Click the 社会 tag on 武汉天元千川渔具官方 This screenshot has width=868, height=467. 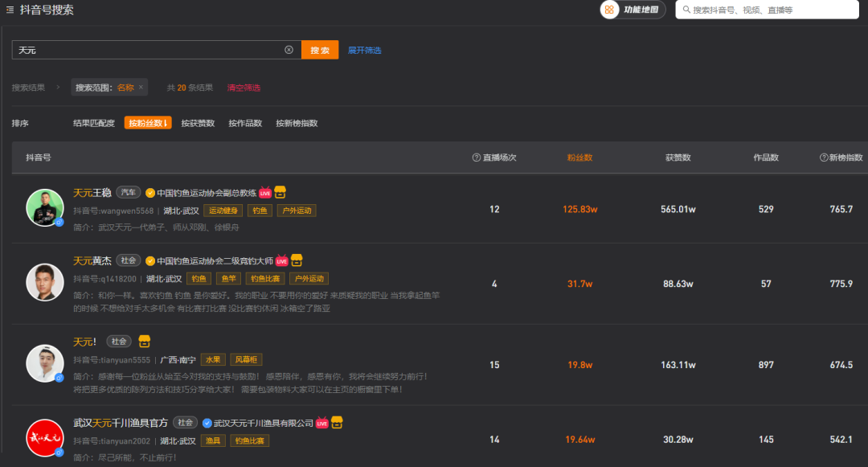click(x=185, y=423)
